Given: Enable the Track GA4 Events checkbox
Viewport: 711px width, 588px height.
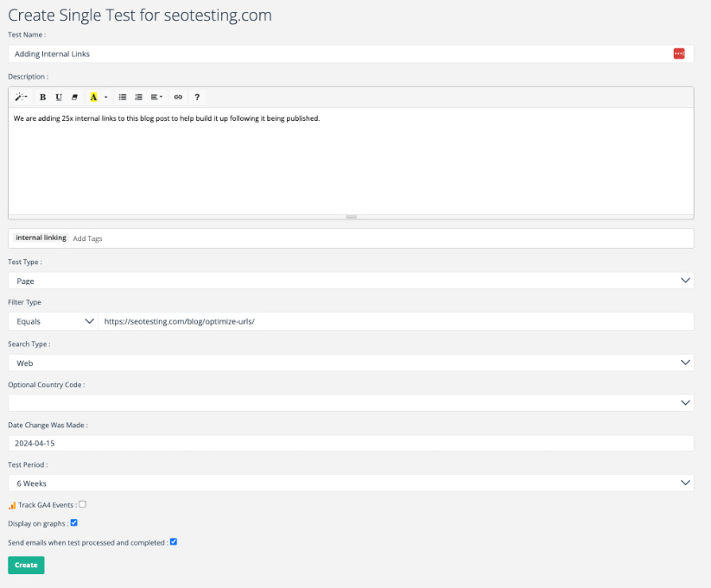Looking at the screenshot, I should (x=82, y=504).
